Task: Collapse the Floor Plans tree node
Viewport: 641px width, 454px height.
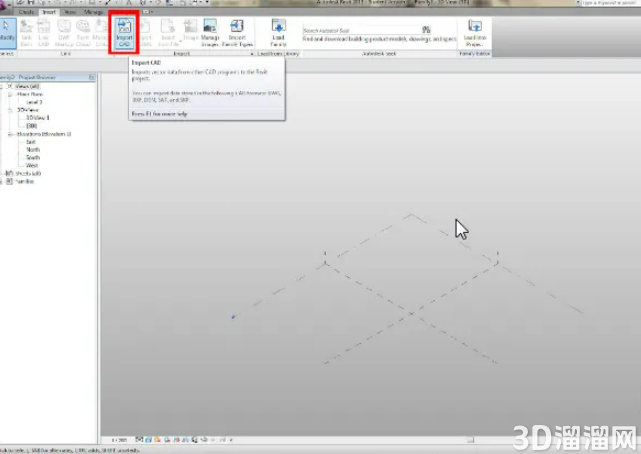Action: click(10, 94)
